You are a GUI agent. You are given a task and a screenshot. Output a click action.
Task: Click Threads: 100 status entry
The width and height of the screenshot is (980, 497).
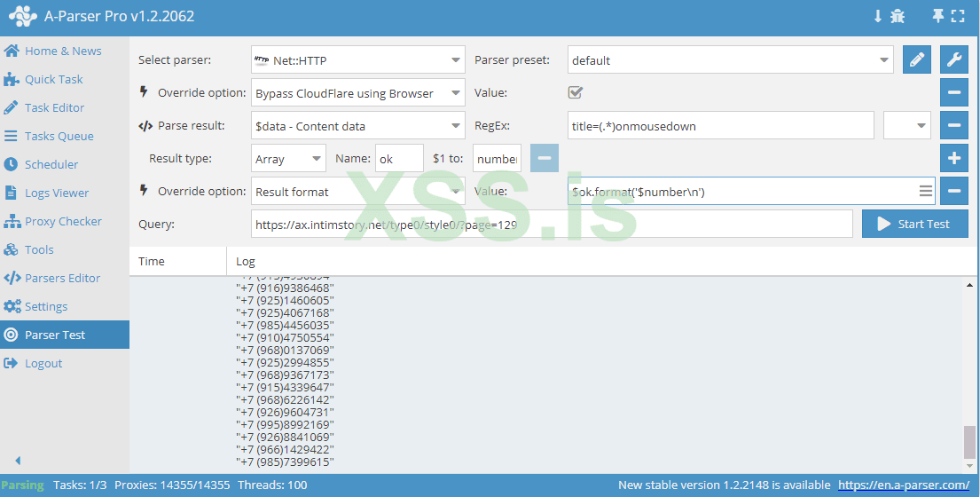point(272,485)
